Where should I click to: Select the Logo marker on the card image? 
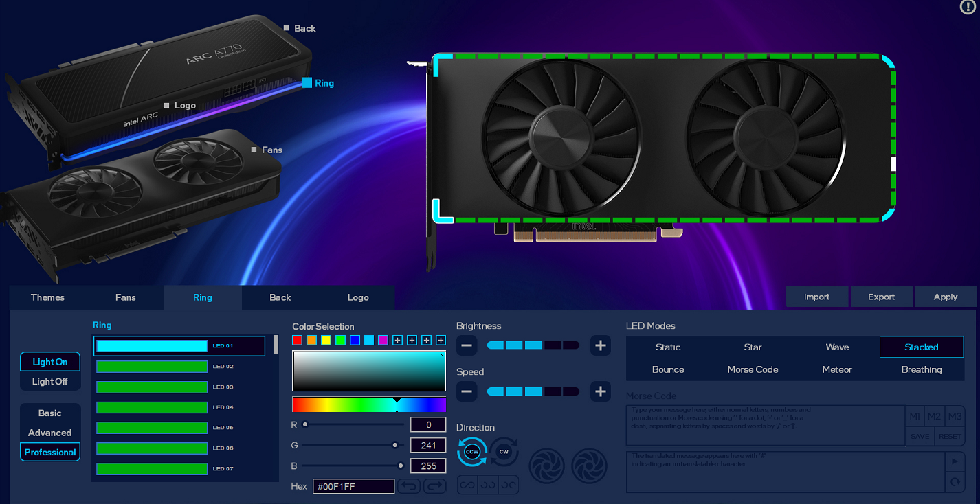tap(166, 105)
